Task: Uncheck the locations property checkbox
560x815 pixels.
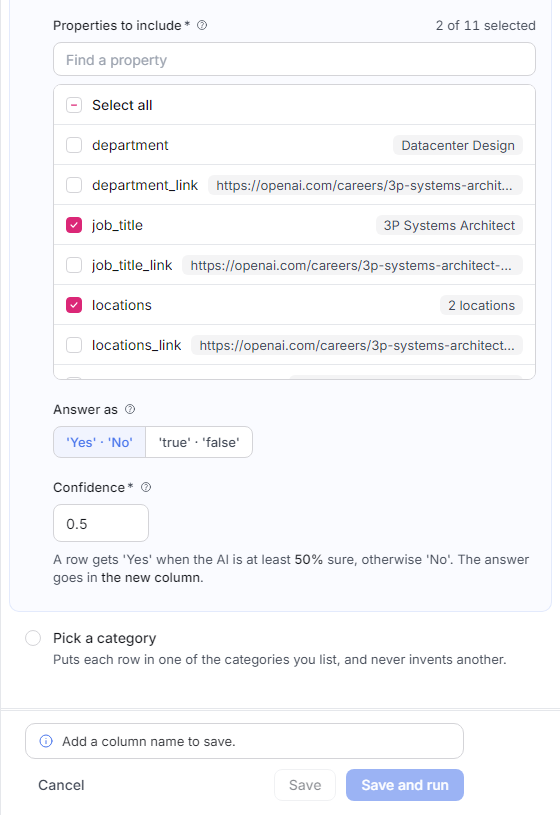Action: [74, 305]
